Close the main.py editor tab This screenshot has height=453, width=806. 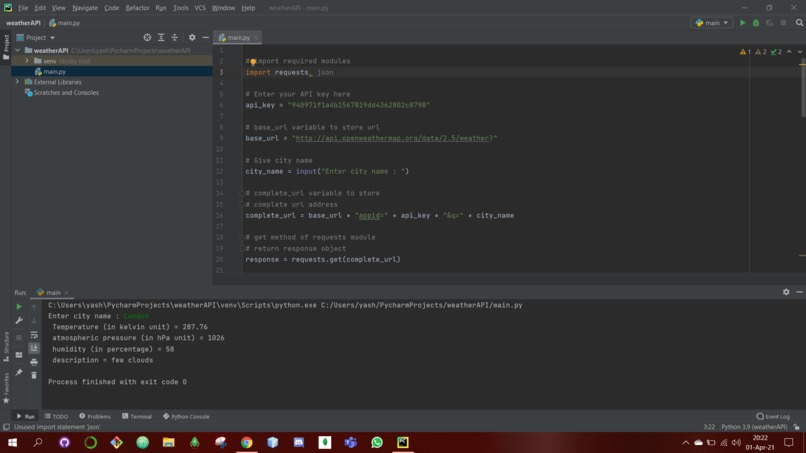[x=255, y=38]
